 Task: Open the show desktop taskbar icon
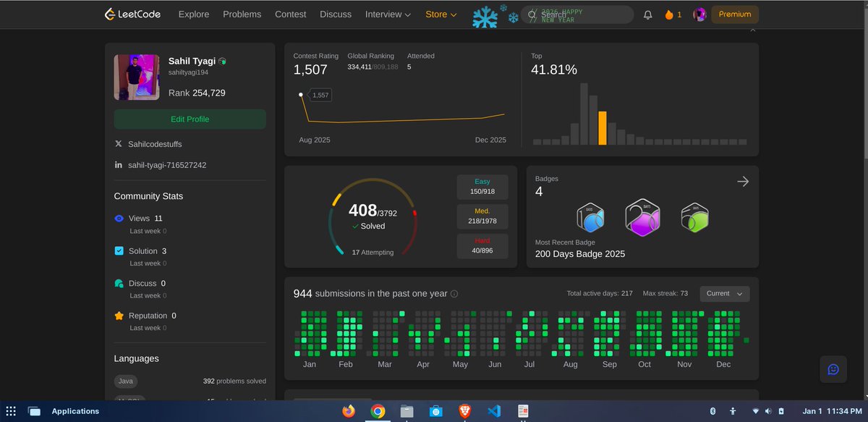(34, 411)
